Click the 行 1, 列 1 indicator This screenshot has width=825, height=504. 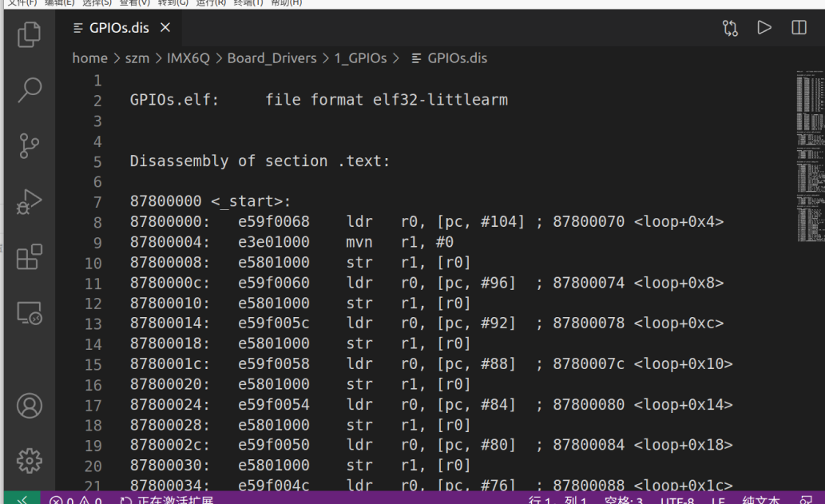point(559,501)
